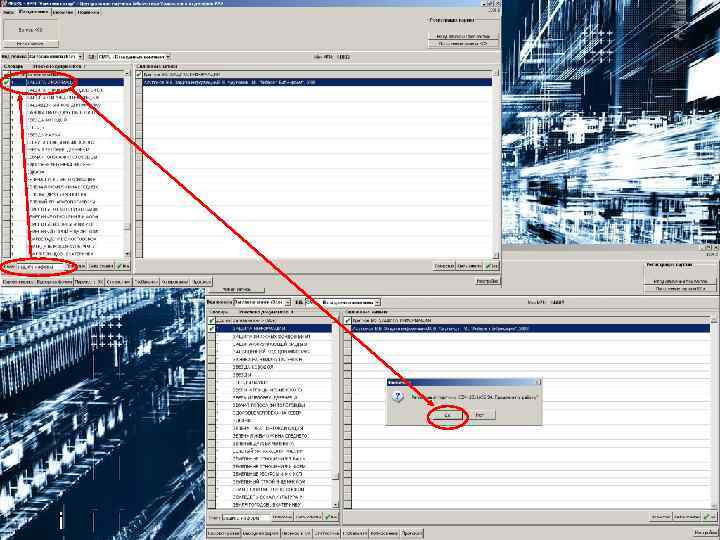Viewport: 720px width, 540px height.
Task: Open the first bottom tab in bottom window
Action: tap(223, 534)
